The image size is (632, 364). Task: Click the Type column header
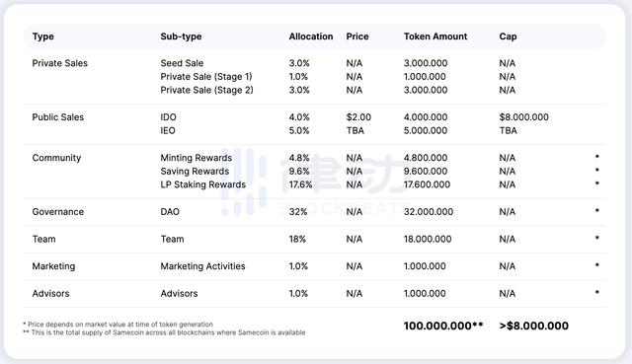click(42, 36)
